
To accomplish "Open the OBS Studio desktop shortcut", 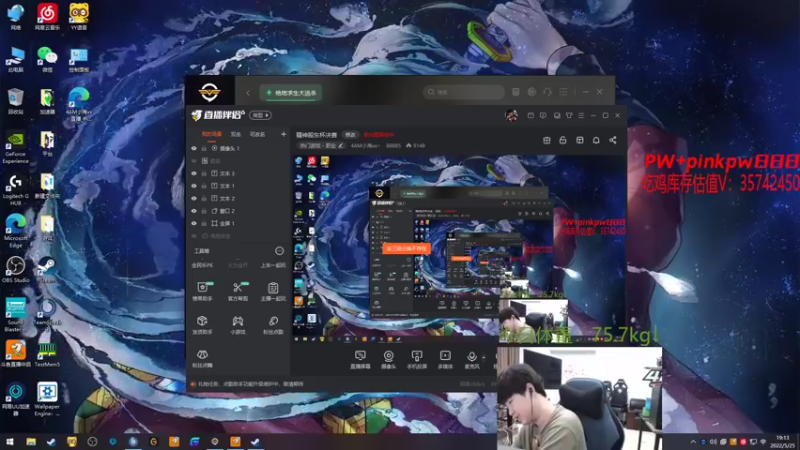I will tap(15, 269).
